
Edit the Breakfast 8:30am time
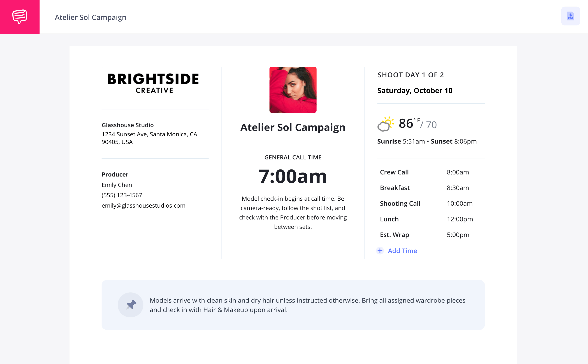click(458, 188)
